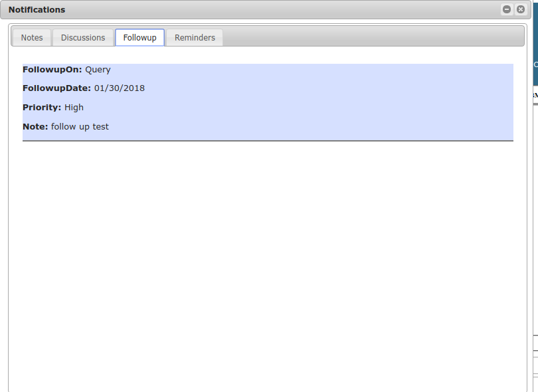
Task: Click the FollowupDate label
Action: coord(56,88)
